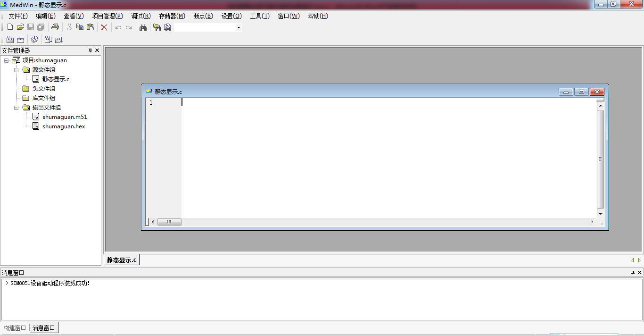Select the 库文件组 folder
The image size is (644, 335).
point(44,98)
